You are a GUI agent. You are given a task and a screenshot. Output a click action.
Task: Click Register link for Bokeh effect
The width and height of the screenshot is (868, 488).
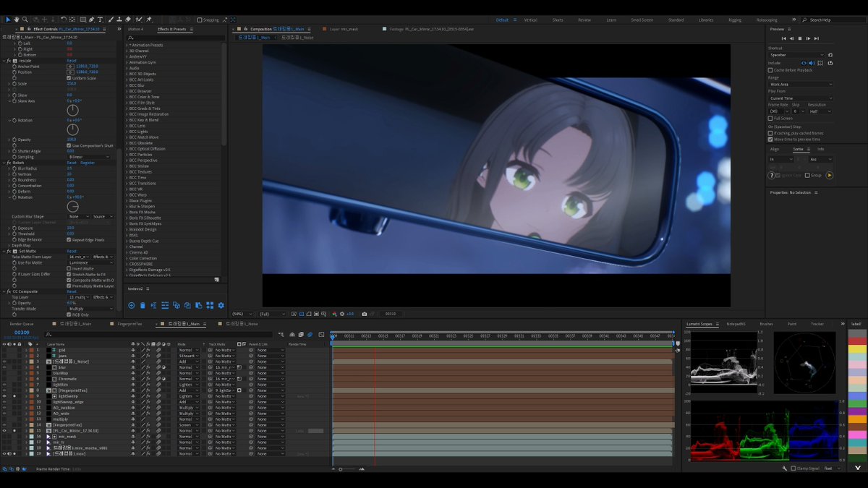point(88,163)
